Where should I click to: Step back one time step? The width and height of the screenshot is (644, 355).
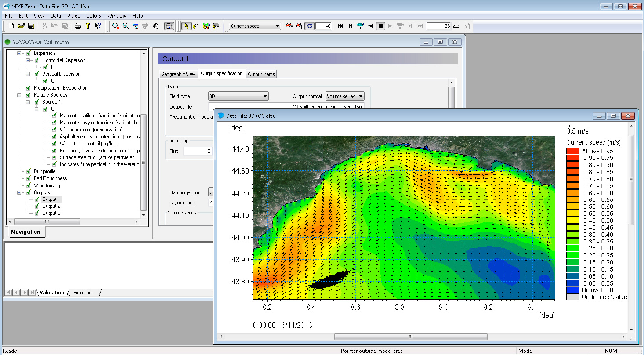coord(350,26)
